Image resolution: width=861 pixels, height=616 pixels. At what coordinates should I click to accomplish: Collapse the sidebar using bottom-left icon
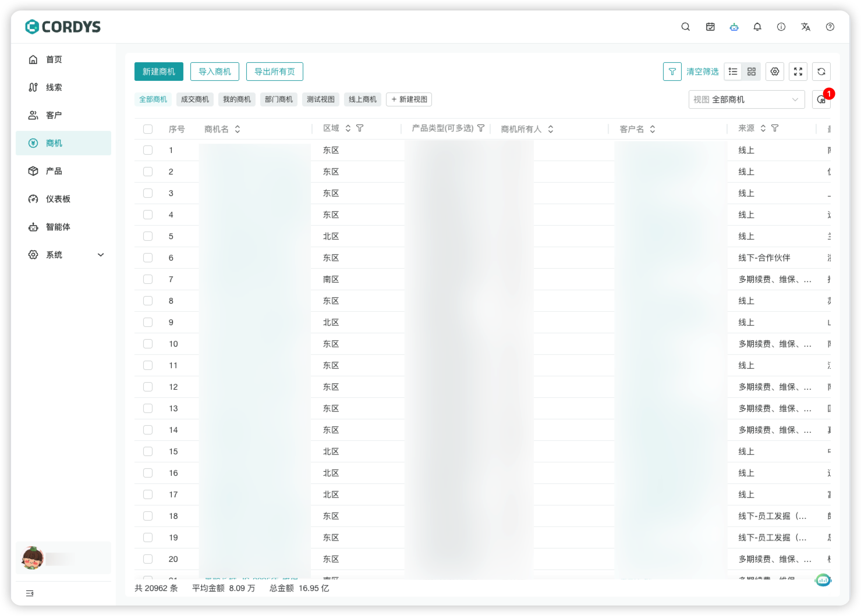click(x=30, y=593)
